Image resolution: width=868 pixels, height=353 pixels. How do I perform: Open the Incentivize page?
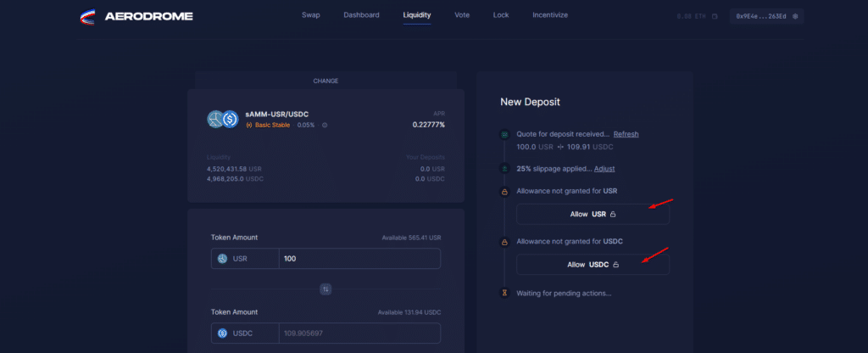point(550,15)
